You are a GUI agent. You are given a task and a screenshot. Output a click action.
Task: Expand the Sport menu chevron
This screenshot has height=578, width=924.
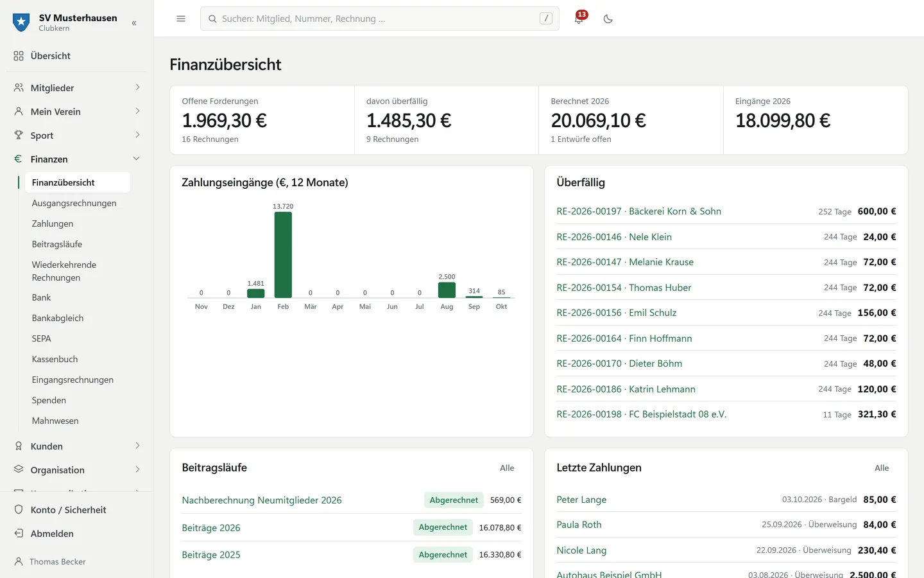pos(137,135)
